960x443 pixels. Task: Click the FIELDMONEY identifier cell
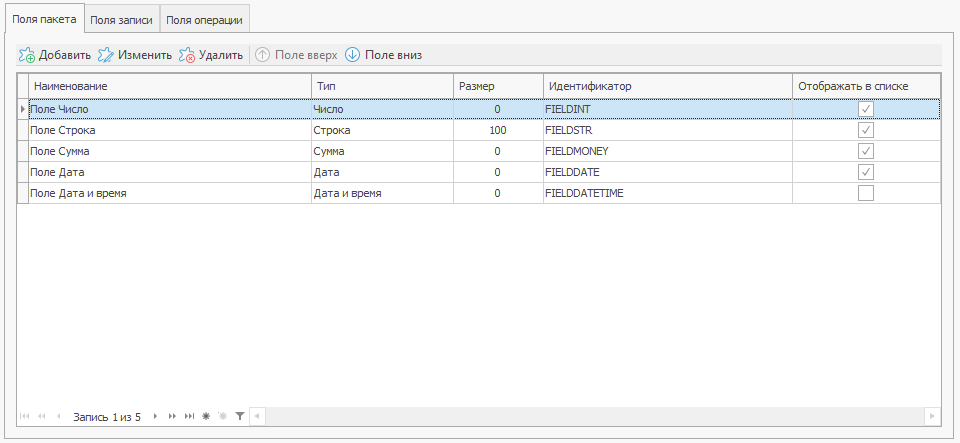[668, 151]
